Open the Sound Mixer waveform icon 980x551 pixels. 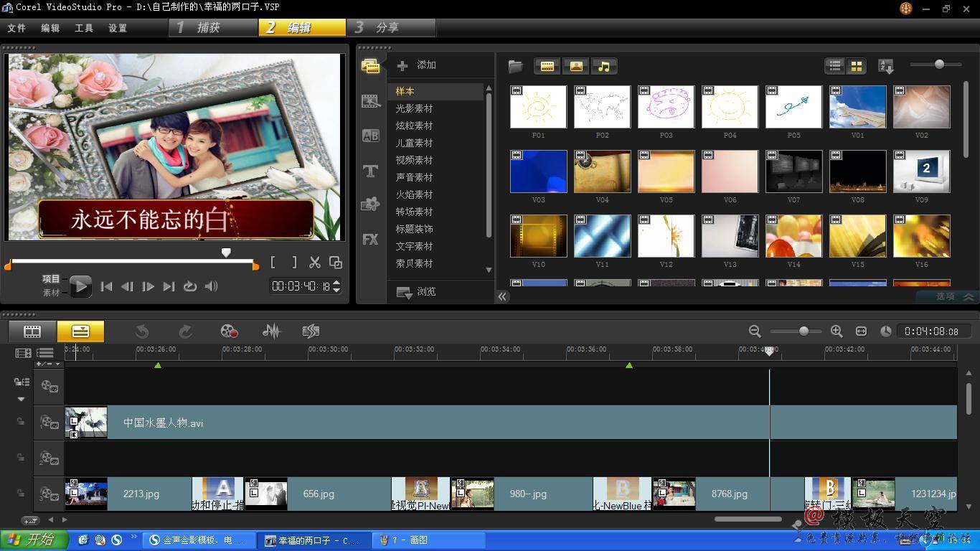pyautogui.click(x=270, y=331)
